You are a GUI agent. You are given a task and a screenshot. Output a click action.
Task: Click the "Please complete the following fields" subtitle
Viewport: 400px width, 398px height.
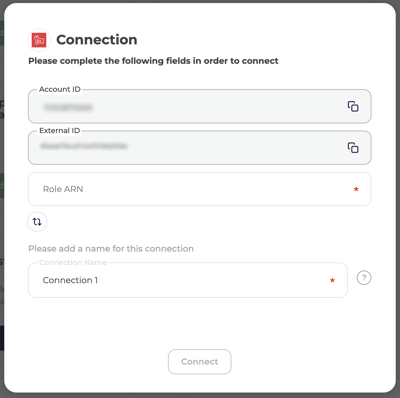153,61
